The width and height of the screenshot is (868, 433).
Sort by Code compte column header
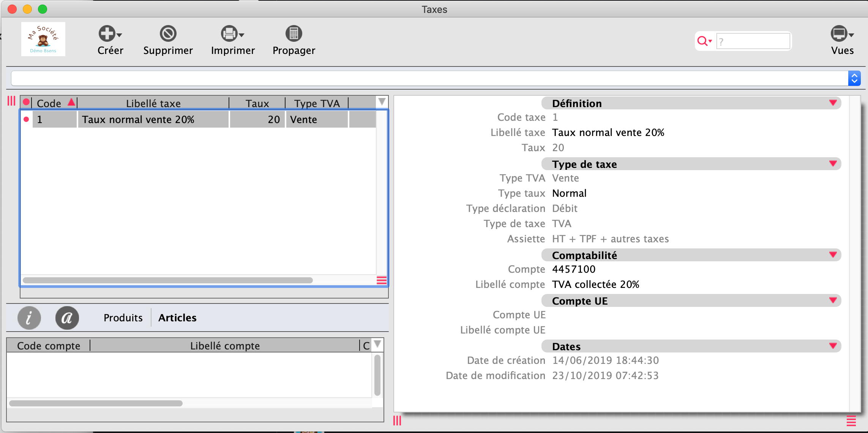(x=49, y=346)
